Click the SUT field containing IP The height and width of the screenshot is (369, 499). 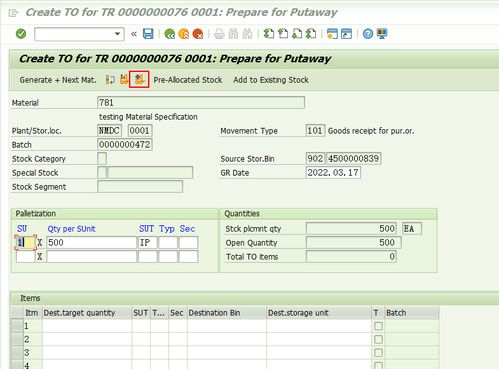148,243
